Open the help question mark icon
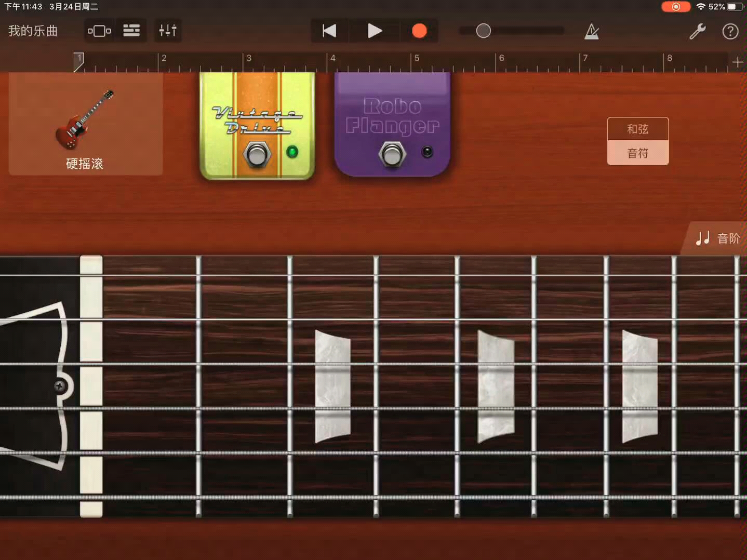Viewport: 747px width, 560px height. pyautogui.click(x=730, y=31)
